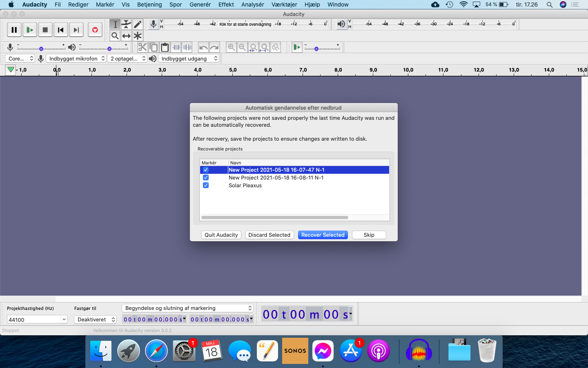This screenshot has height=368, width=588.
Task: Open the Spor menu
Action: point(176,4)
